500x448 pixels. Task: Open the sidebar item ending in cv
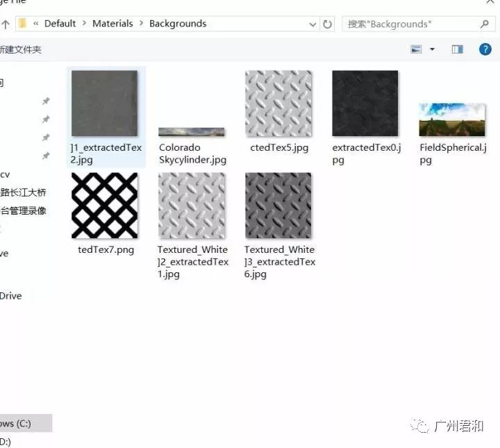click(x=5, y=175)
